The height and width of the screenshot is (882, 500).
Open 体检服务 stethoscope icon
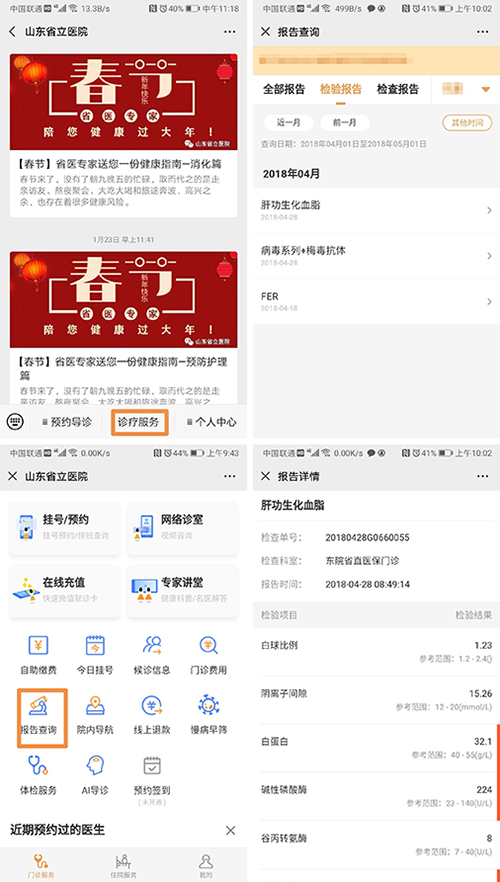click(x=38, y=766)
